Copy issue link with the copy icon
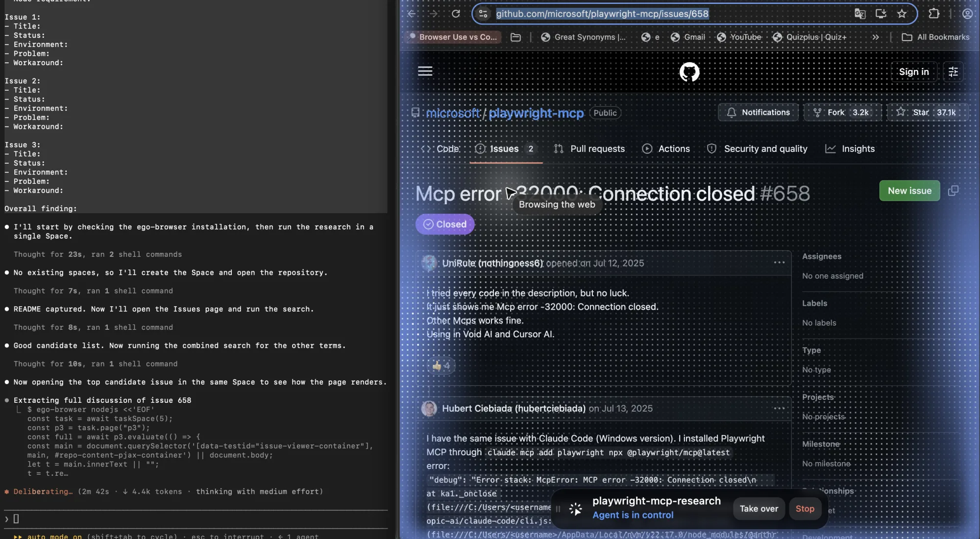Image resolution: width=980 pixels, height=539 pixels. click(953, 191)
